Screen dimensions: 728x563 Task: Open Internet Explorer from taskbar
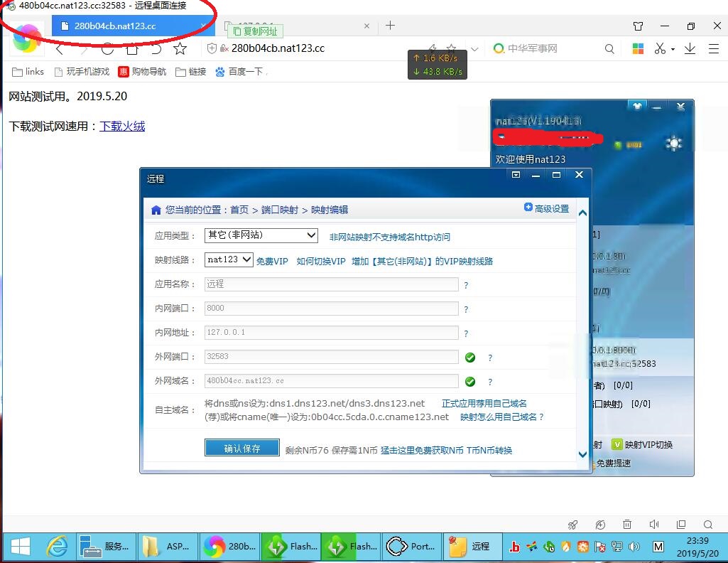pyautogui.click(x=57, y=546)
